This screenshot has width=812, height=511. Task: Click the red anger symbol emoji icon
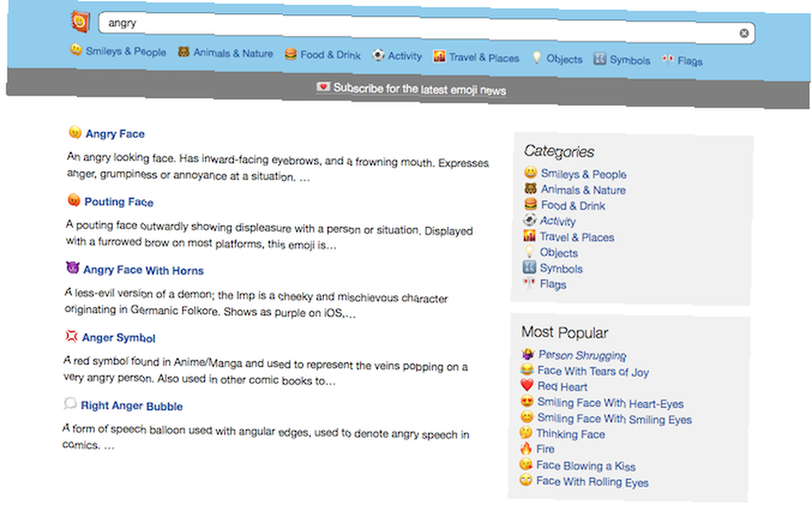[x=71, y=336]
